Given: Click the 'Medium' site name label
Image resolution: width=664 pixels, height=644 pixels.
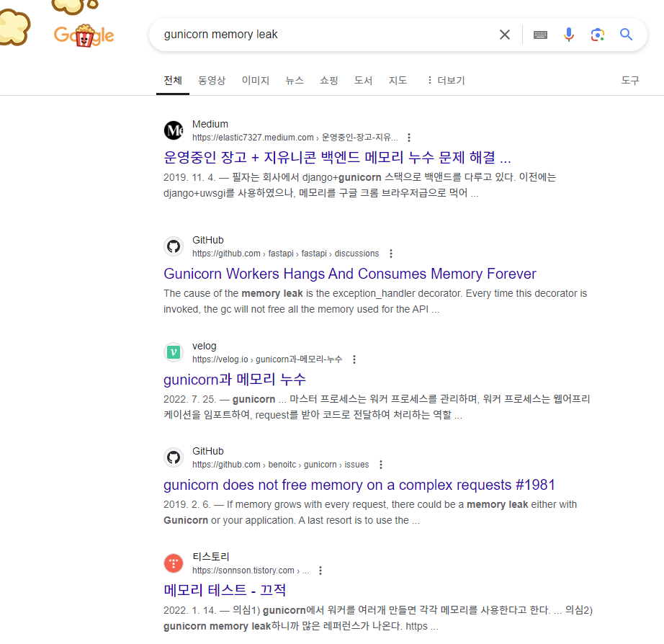Looking at the screenshot, I should coord(210,124).
